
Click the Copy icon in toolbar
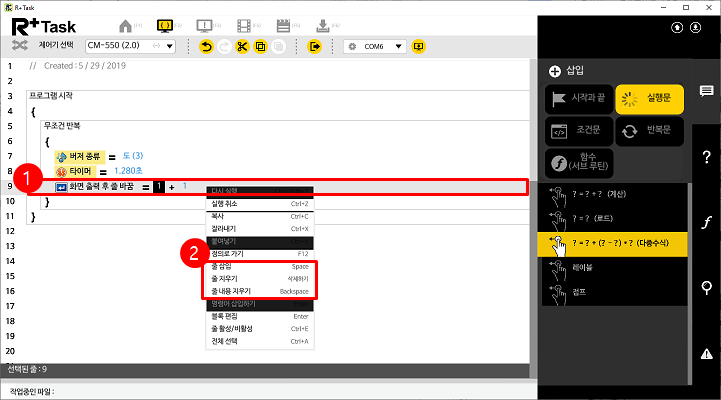(x=260, y=46)
